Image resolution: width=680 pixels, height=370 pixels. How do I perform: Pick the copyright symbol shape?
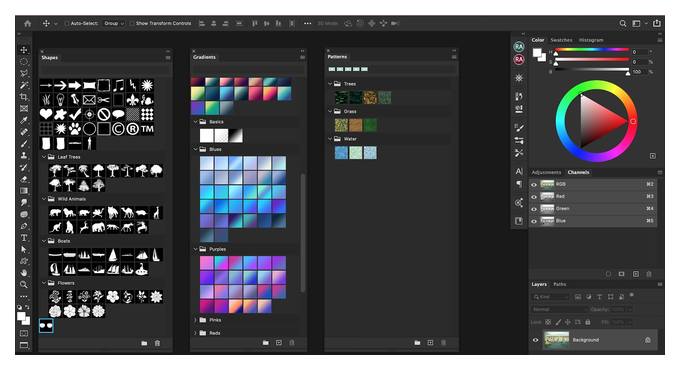(x=118, y=129)
